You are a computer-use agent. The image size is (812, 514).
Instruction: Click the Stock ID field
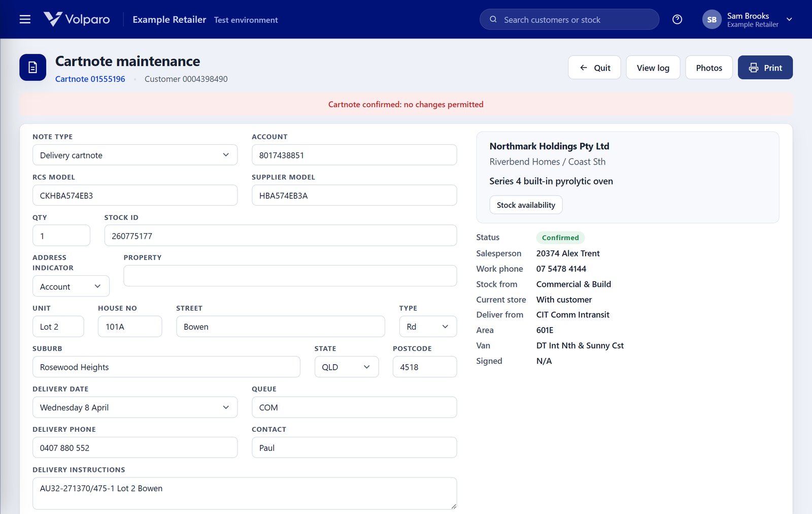pyautogui.click(x=281, y=236)
